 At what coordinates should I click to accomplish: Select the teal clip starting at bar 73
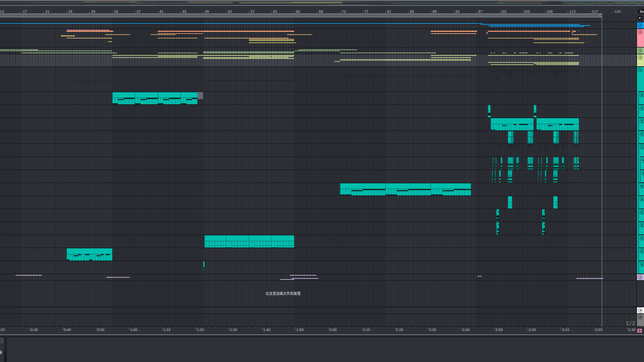click(362, 186)
